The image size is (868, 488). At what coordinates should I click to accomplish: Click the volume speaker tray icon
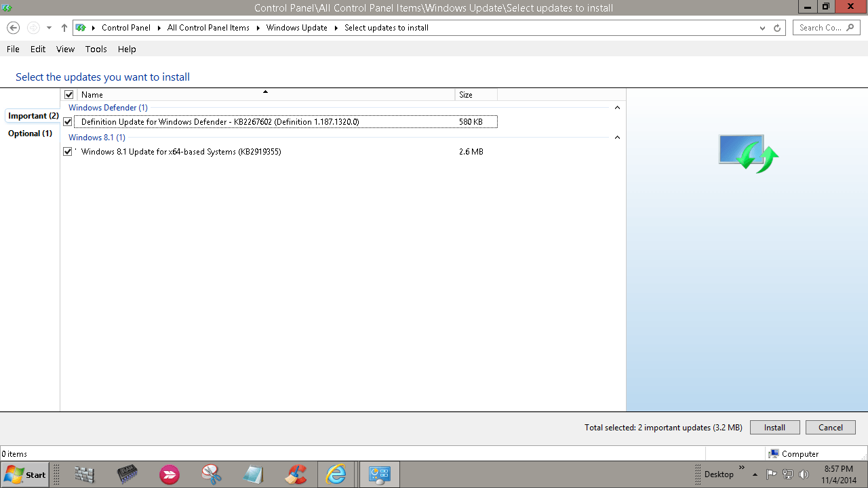coord(804,474)
